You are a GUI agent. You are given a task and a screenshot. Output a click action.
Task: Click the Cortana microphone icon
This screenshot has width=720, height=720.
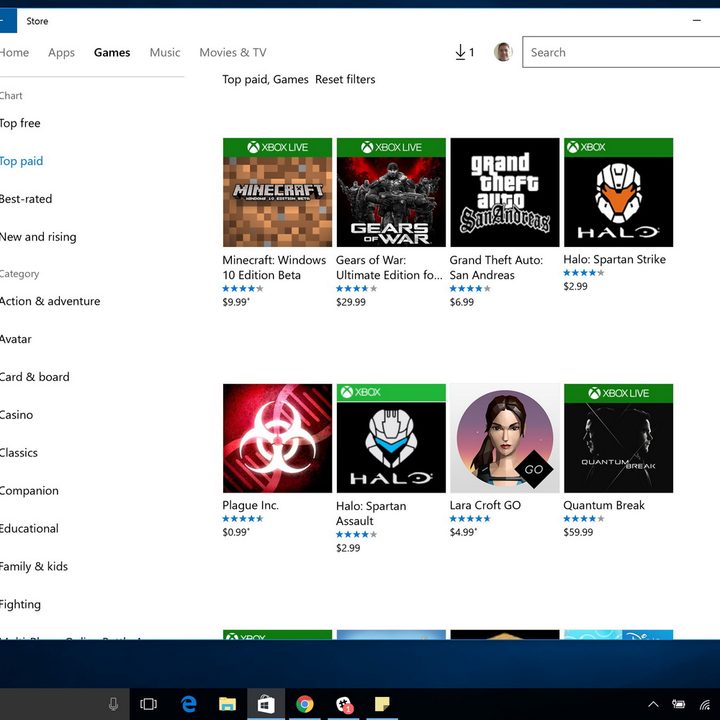pos(113,703)
